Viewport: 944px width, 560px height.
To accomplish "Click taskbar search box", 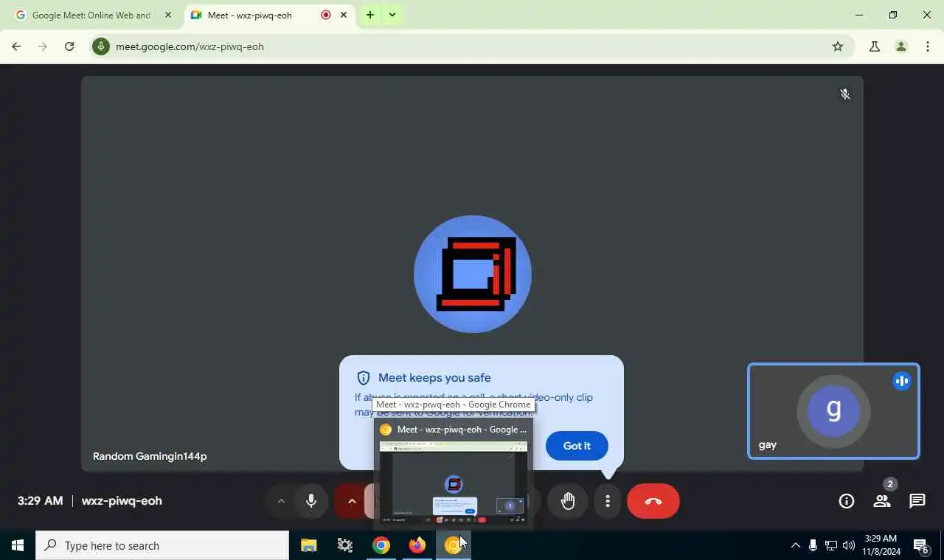I will pos(162,545).
